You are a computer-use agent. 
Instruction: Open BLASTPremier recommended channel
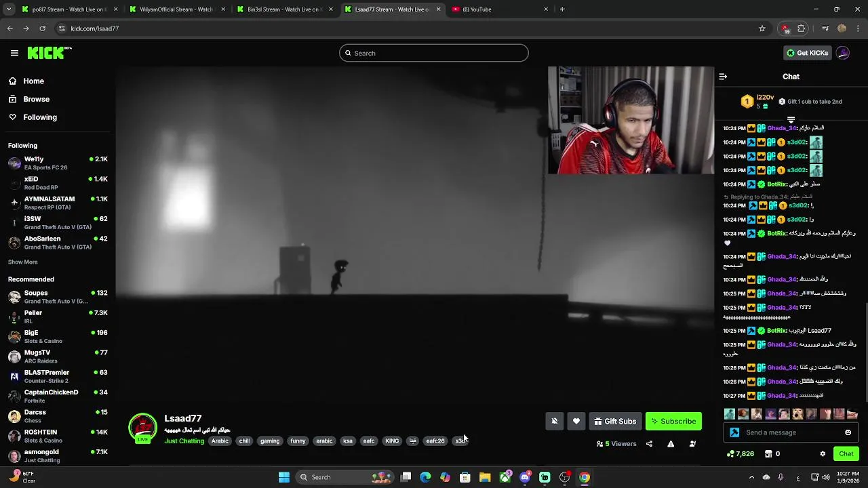click(58, 376)
